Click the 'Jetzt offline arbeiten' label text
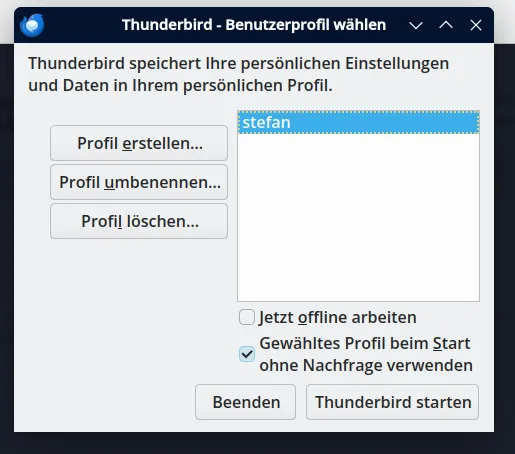Viewport: 515px width, 454px height. coord(338,317)
